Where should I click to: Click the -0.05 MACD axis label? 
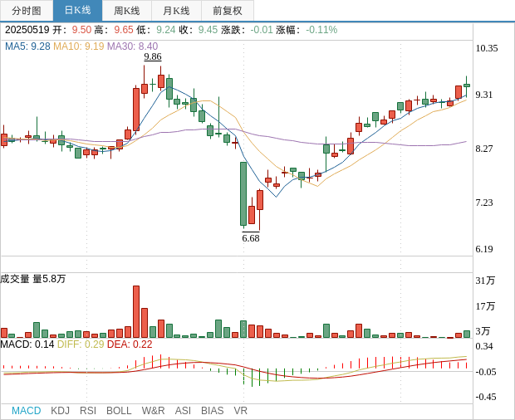pos(486,372)
